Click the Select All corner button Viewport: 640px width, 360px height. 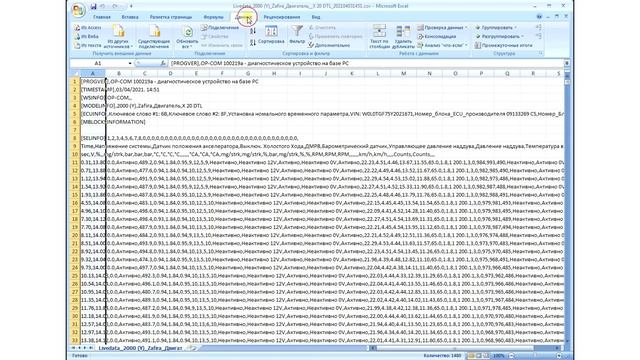pos(75,73)
